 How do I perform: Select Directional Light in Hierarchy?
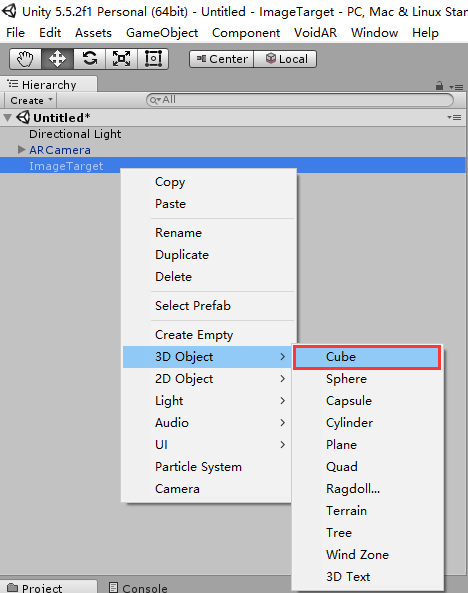point(75,134)
